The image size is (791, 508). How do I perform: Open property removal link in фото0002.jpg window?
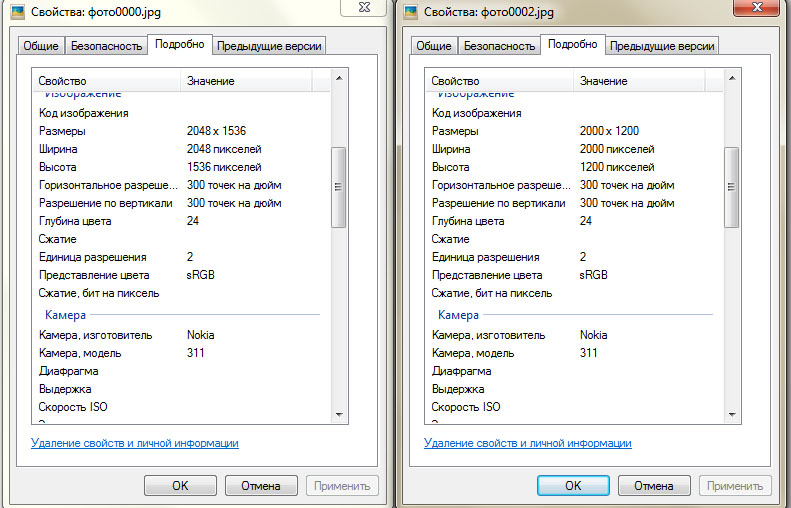tap(528, 443)
